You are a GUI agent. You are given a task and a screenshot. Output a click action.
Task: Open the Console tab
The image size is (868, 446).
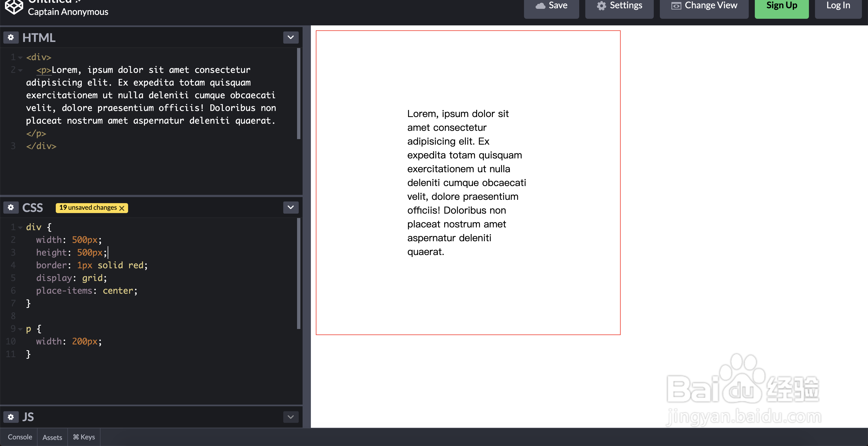tap(20, 437)
